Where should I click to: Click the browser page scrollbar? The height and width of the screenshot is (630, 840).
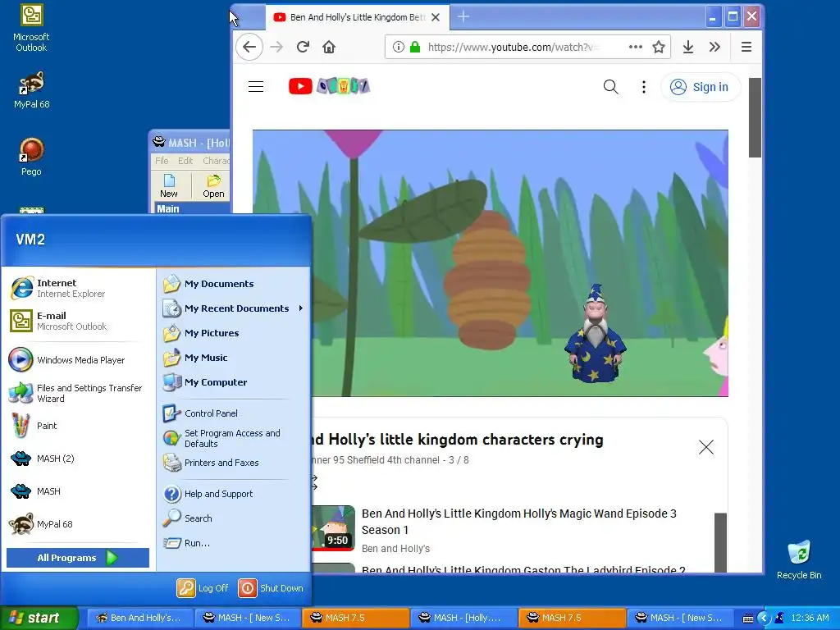coord(755,118)
